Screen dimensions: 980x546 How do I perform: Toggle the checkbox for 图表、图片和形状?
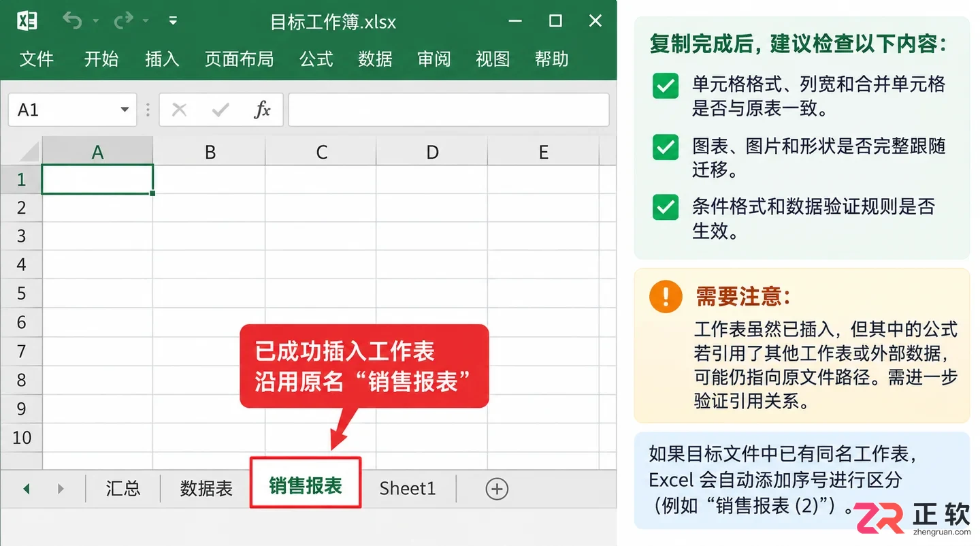(x=666, y=146)
